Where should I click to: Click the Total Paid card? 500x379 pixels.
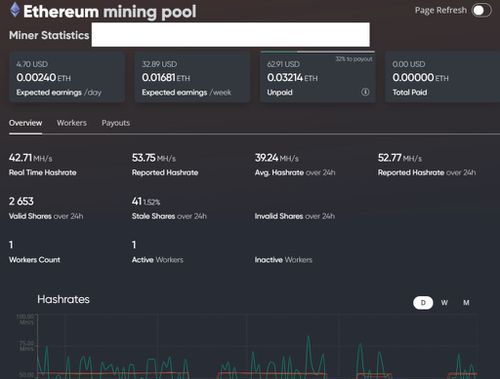pos(442,77)
